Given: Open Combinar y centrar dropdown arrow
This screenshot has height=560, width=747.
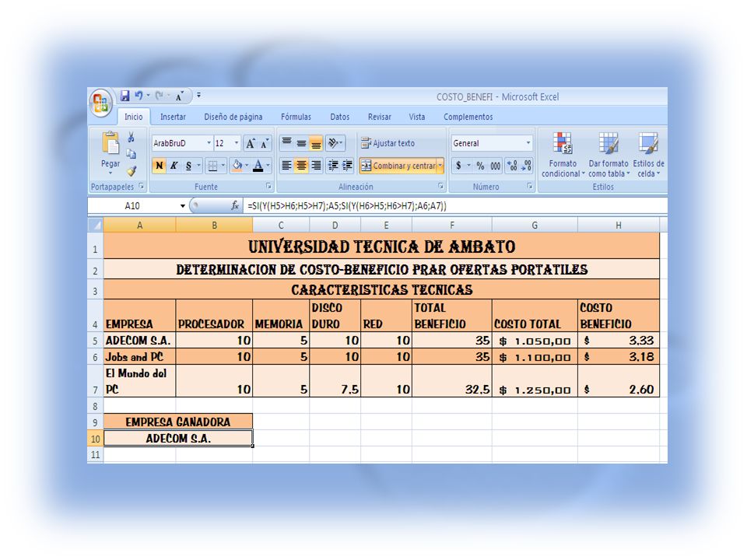Looking at the screenshot, I should (x=440, y=166).
